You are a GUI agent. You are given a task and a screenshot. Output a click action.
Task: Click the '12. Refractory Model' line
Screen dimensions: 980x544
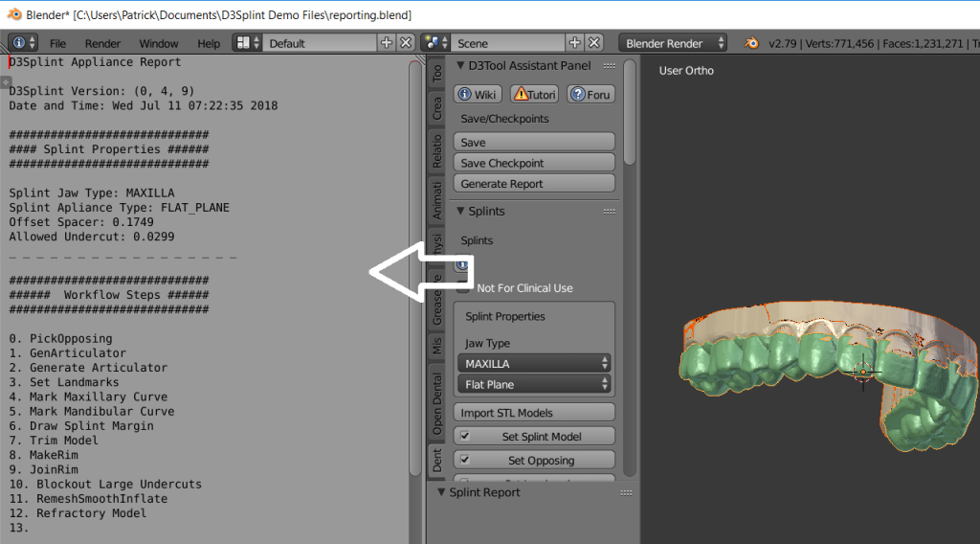click(78, 513)
